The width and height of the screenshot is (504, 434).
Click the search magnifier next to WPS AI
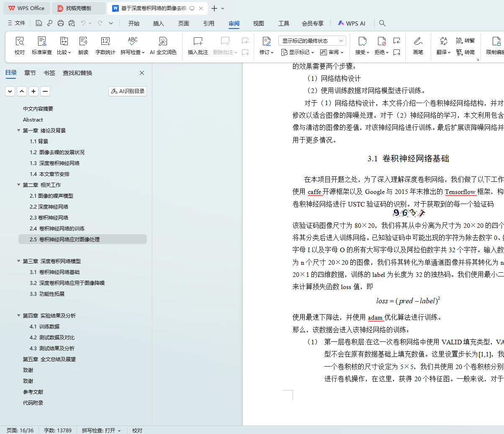pos(382,23)
